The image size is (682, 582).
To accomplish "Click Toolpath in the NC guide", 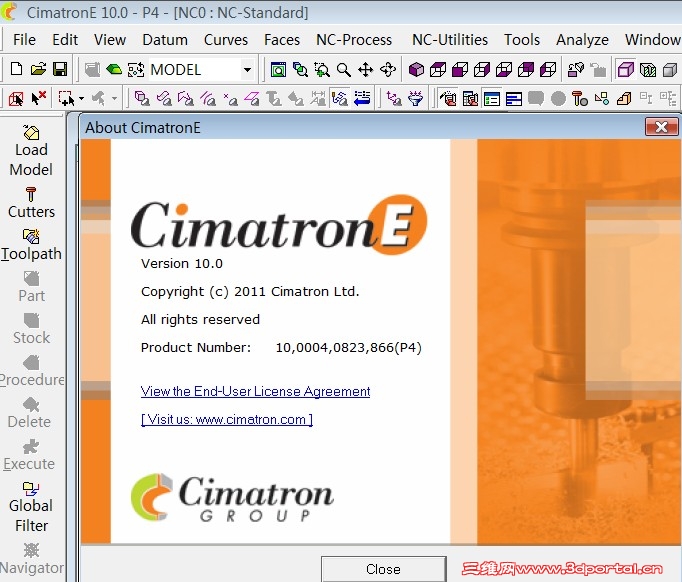I will click(31, 245).
